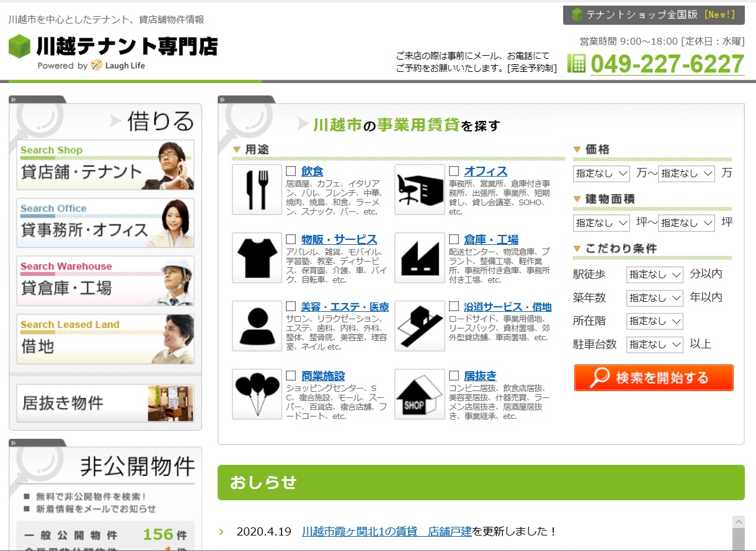The image size is (756, 551).
Task: Click the Laugh Life flower logo
Action: (96, 65)
